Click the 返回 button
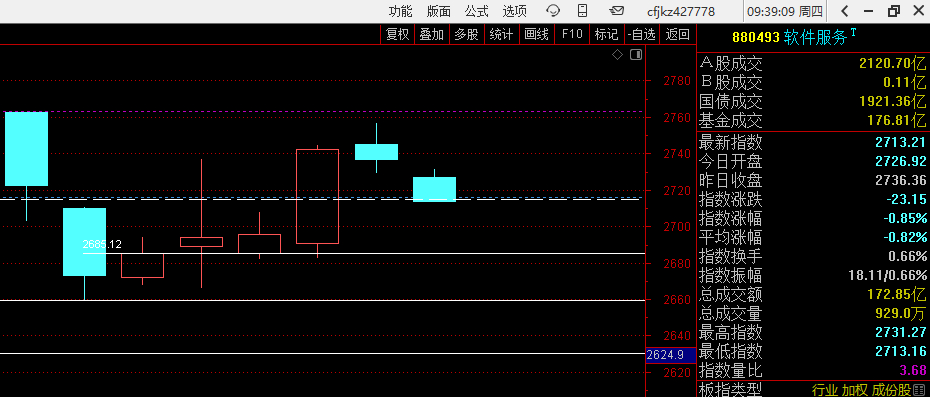 pyautogui.click(x=677, y=34)
